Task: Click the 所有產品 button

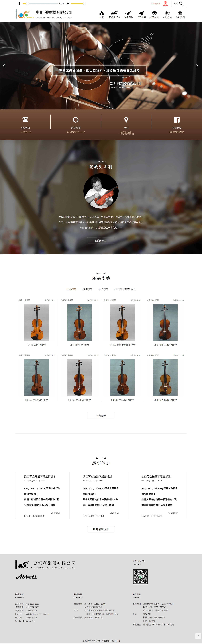Action: [x=101, y=416]
